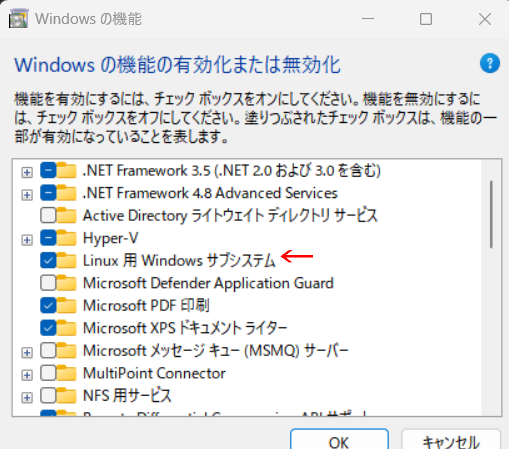Enable the MultiPoint Connector checkbox
509x449 pixels.
(48, 373)
